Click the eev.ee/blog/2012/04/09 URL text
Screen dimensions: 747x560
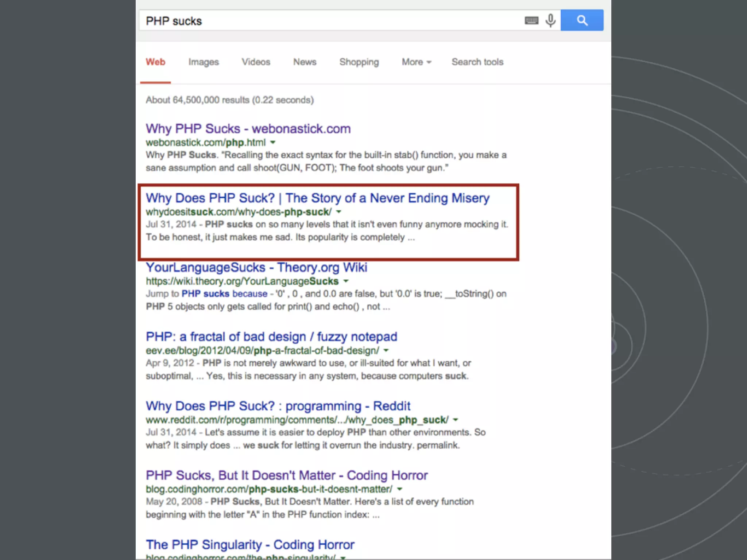click(x=262, y=350)
